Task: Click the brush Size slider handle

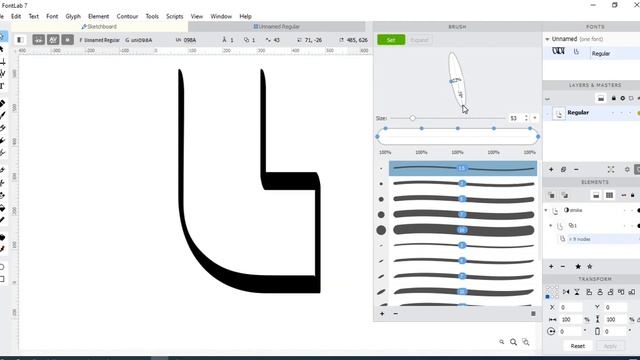Action: [x=413, y=118]
